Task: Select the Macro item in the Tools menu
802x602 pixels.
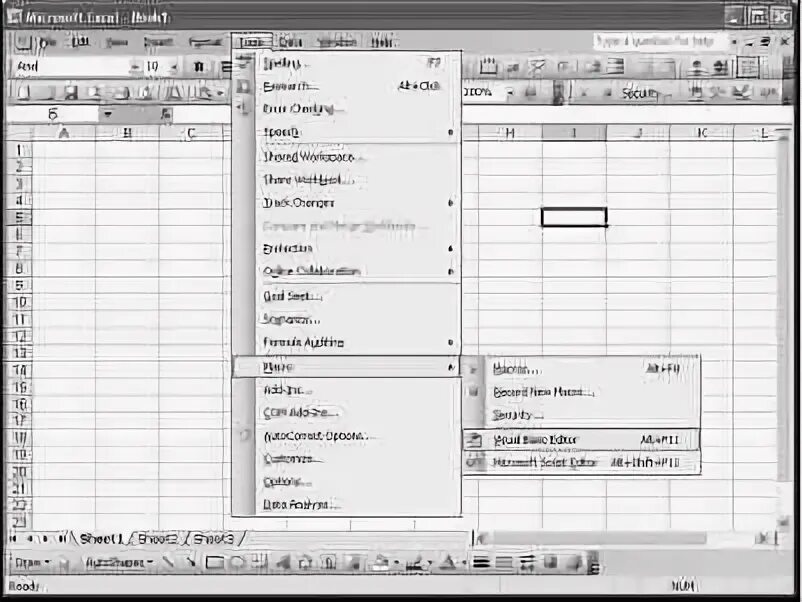Action: click(x=346, y=367)
